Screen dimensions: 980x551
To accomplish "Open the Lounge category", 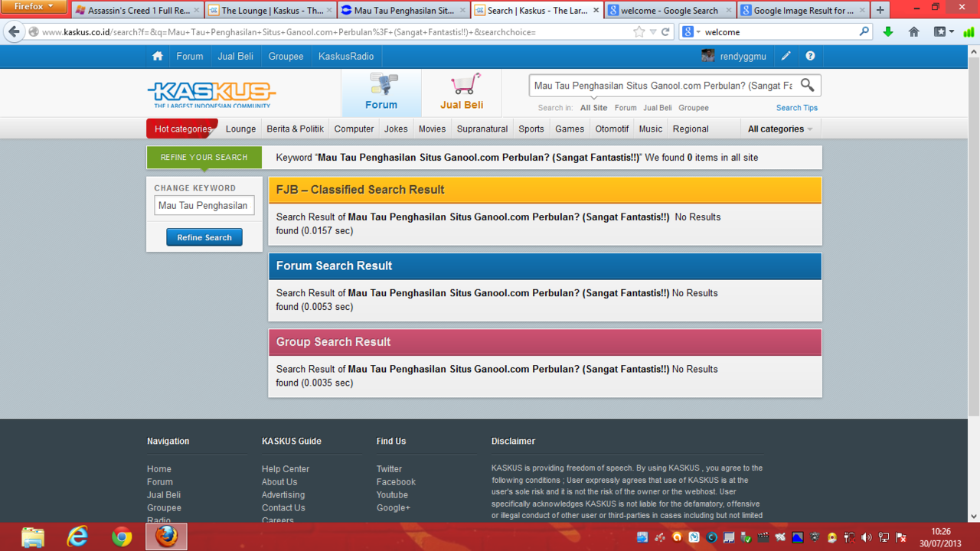I will pyautogui.click(x=240, y=129).
